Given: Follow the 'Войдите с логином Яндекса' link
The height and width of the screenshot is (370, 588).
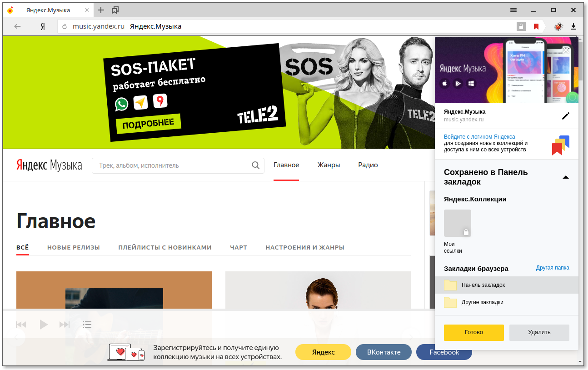Looking at the screenshot, I should pos(479,137).
